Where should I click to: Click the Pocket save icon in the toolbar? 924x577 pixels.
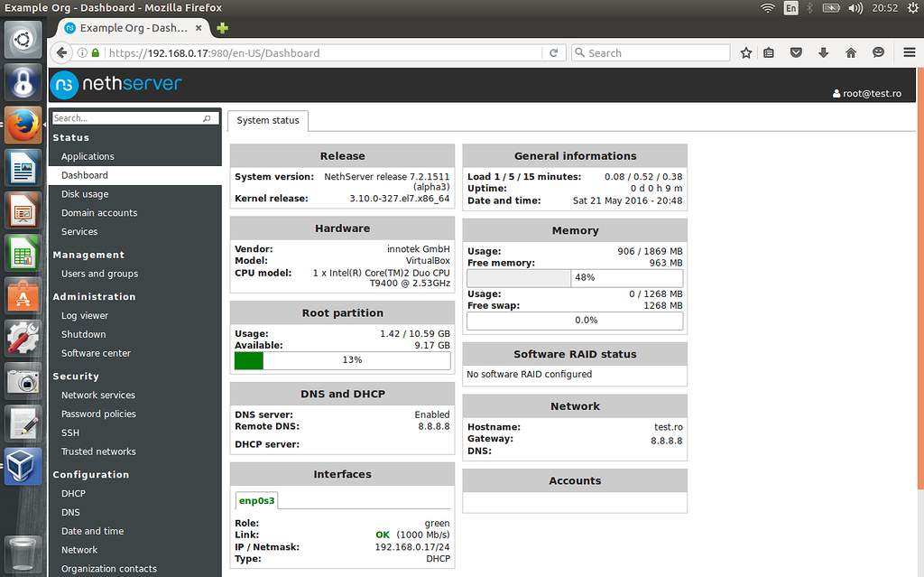796,52
